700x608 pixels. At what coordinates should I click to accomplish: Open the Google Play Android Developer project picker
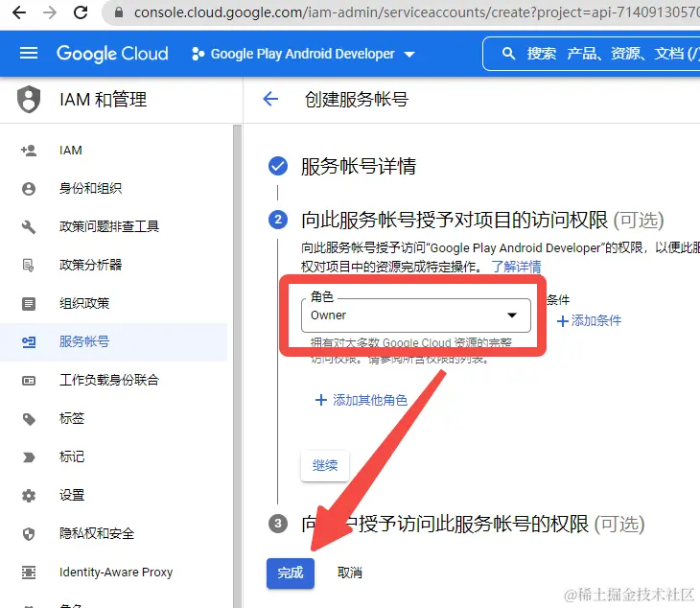pos(303,54)
